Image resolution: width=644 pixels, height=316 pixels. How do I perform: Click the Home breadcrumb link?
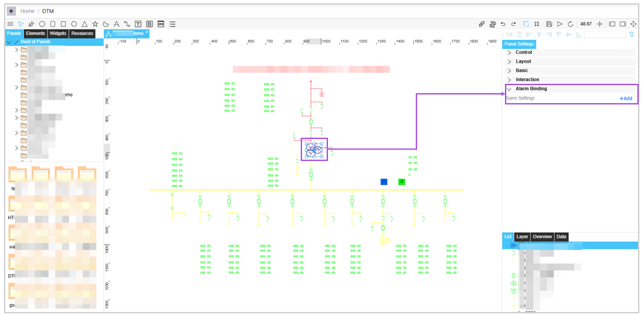(x=27, y=11)
